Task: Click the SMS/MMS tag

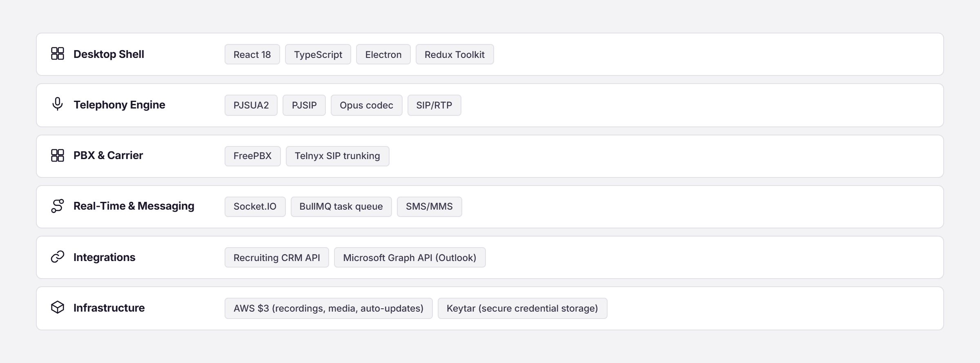Action: coord(430,206)
